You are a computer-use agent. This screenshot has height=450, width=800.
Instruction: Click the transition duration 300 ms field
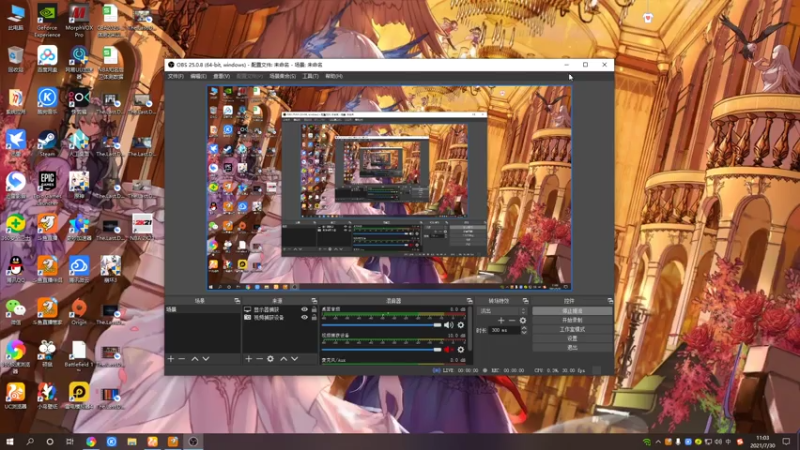pyautogui.click(x=504, y=331)
